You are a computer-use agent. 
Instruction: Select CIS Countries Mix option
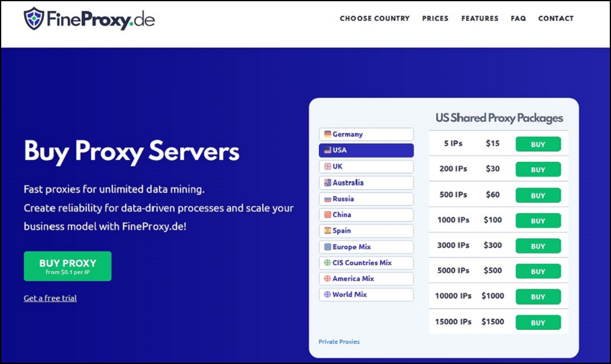coord(366,263)
